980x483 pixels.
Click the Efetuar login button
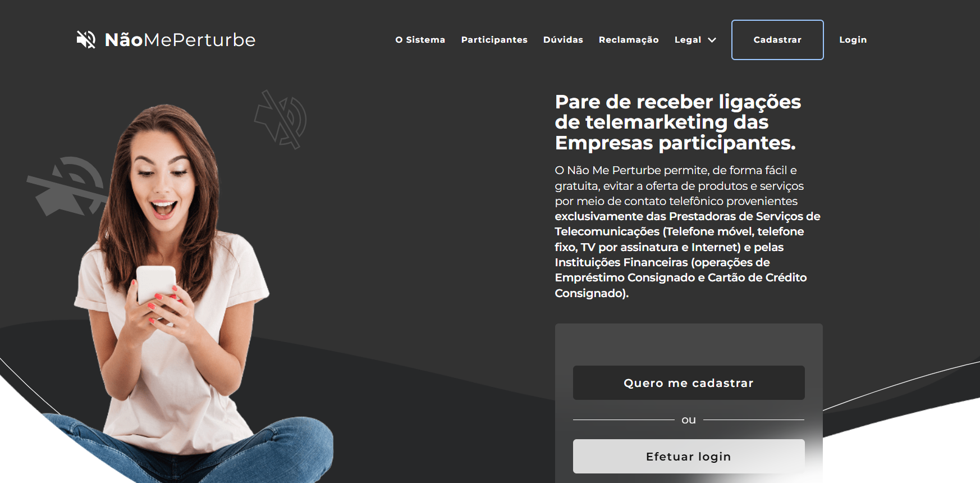[689, 457]
